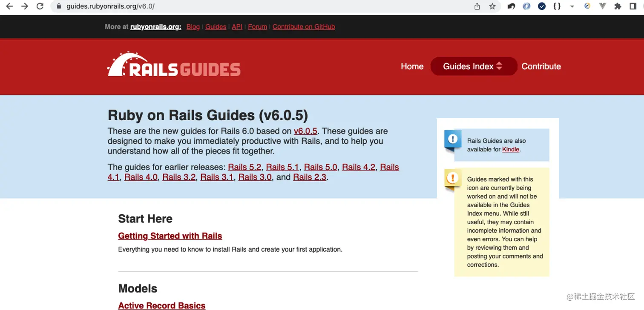The image size is (644, 310).
Task: Open Getting Started with Rails guide
Action: point(170,236)
